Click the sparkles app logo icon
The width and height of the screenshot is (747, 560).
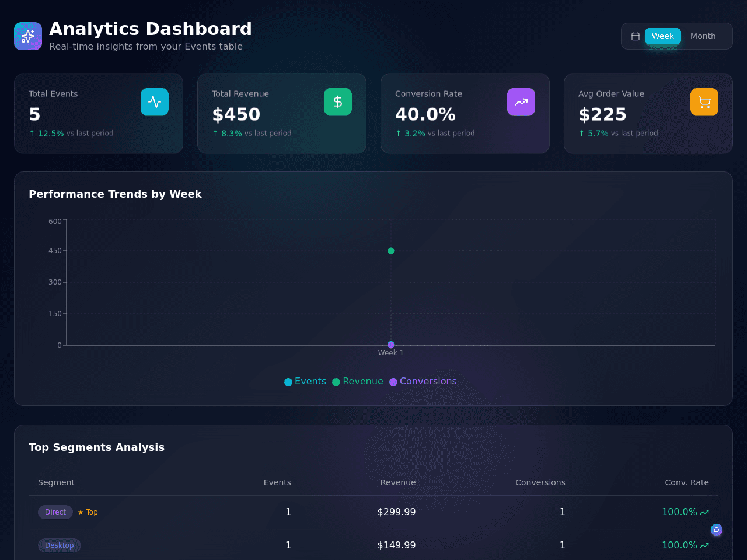point(28,36)
